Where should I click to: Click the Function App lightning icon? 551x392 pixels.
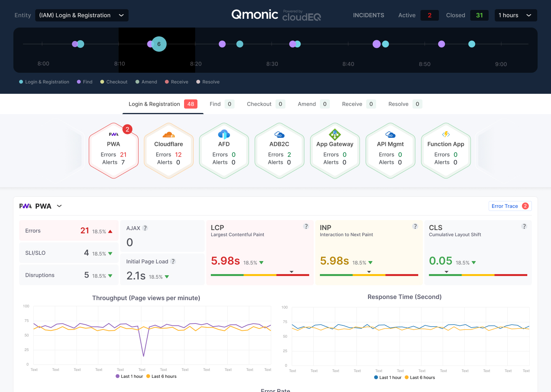click(446, 134)
